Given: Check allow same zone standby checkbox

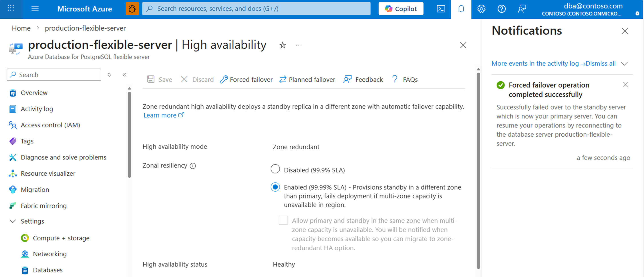Looking at the screenshot, I should click(283, 220).
